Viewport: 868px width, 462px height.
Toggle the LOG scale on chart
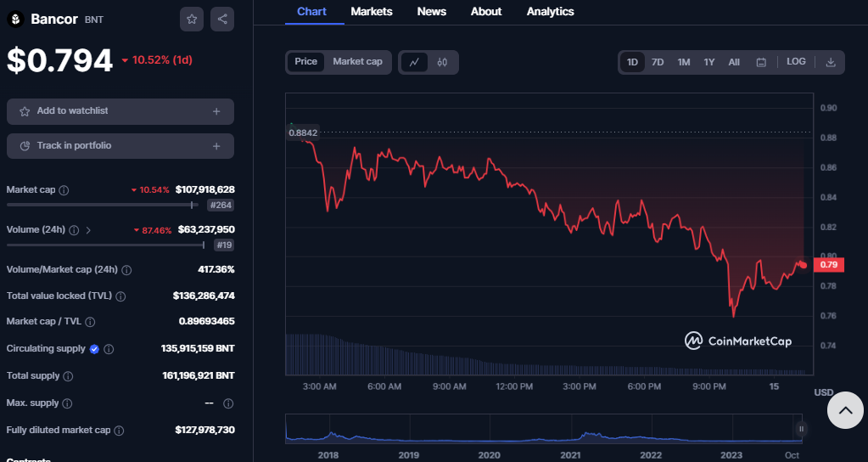796,62
